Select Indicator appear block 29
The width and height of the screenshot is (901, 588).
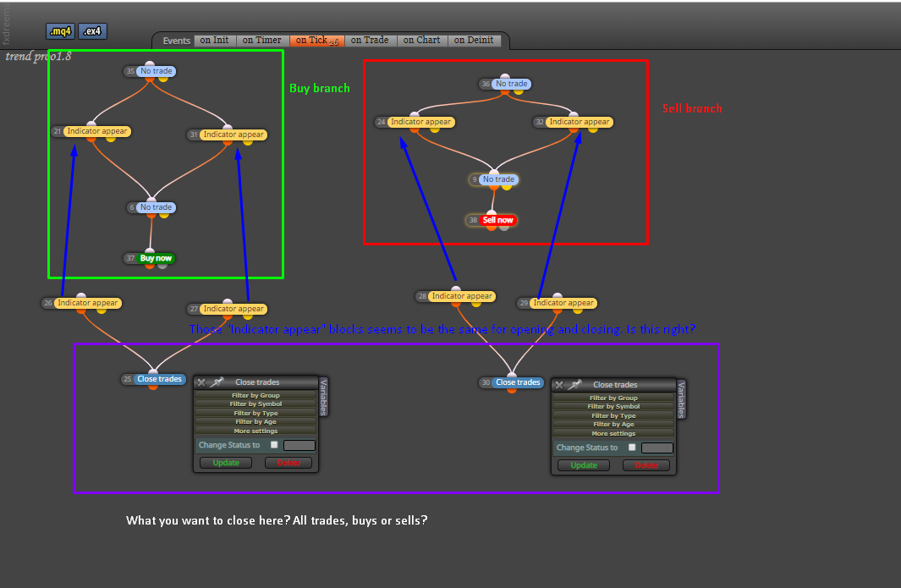(563, 303)
